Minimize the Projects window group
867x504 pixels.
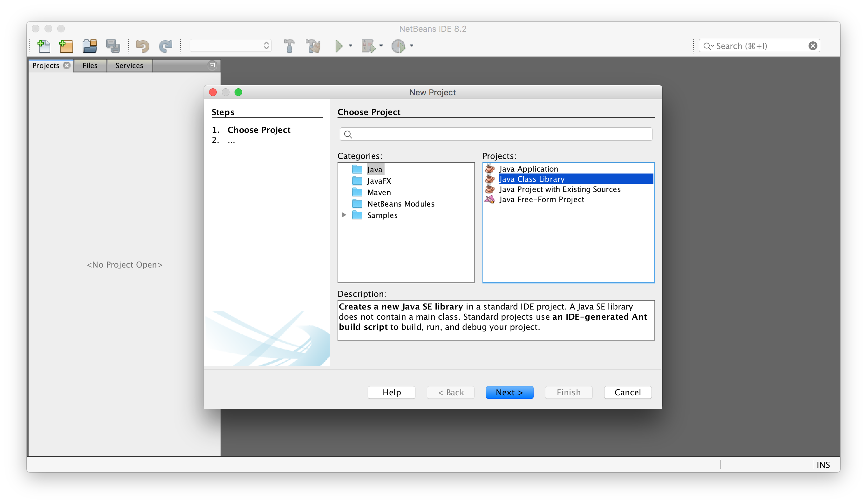point(212,65)
